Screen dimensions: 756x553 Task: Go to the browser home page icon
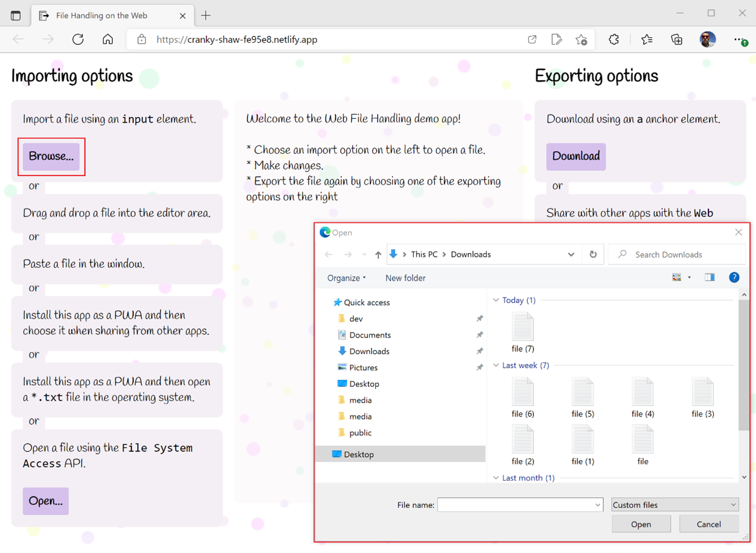tap(107, 39)
